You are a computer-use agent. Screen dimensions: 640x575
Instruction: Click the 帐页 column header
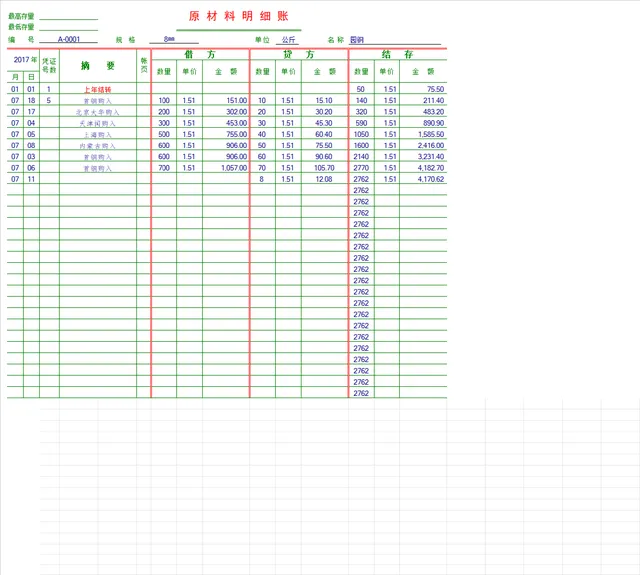pos(144,66)
